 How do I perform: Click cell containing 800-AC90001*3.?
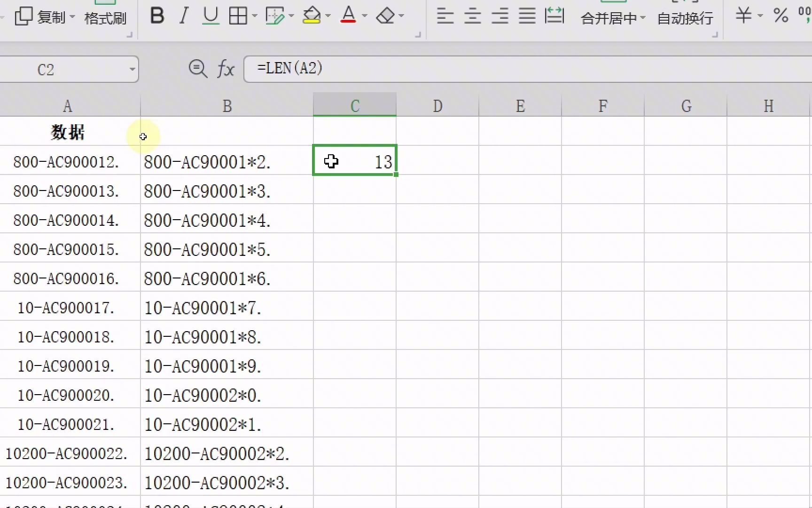(227, 190)
